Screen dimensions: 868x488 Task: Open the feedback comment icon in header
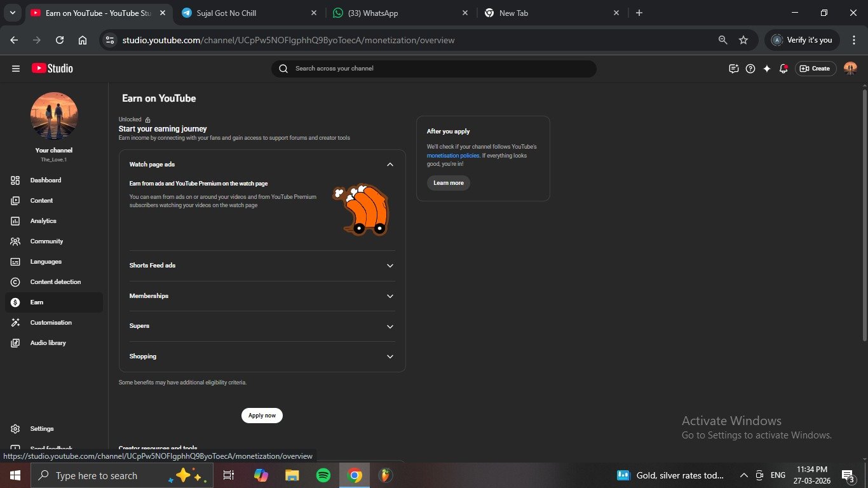tap(734, 69)
